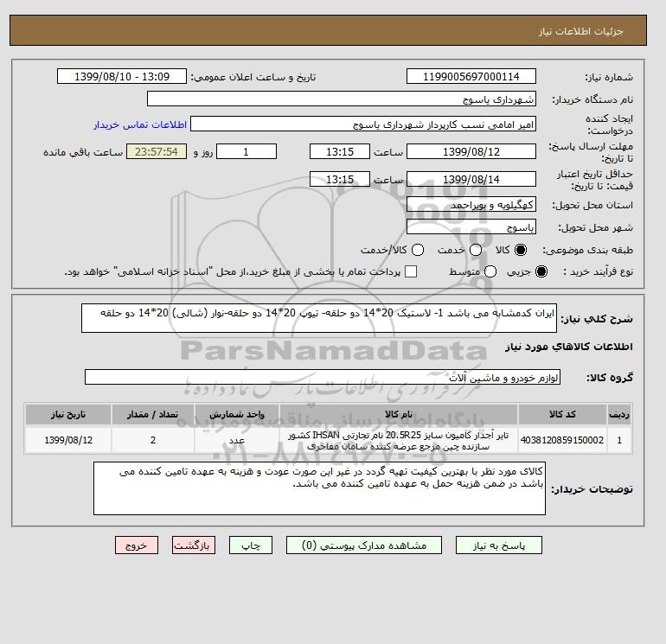Image resolution: width=666 pixels, height=644 pixels.
Task: Select the خدمت radio button
Action: pyautogui.click(x=476, y=250)
